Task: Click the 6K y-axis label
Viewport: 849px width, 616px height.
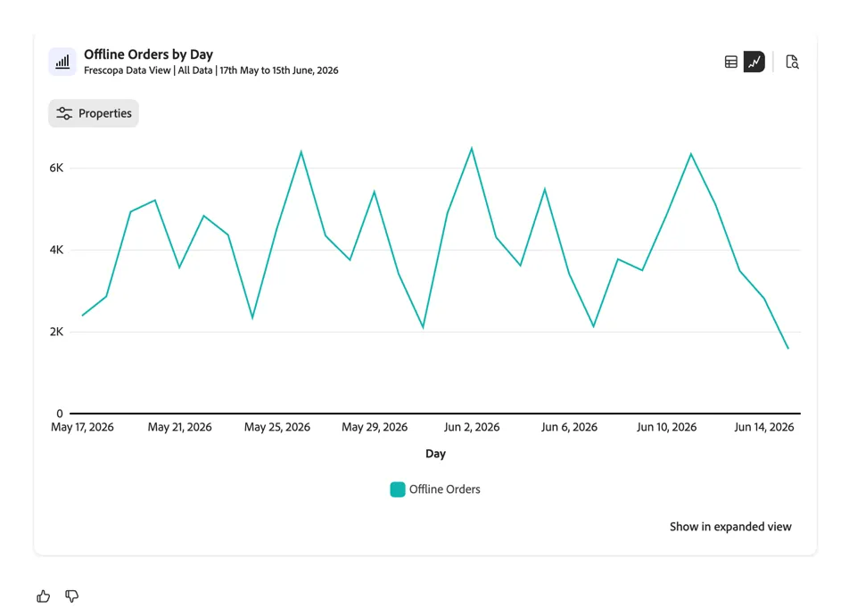Action: (x=56, y=168)
